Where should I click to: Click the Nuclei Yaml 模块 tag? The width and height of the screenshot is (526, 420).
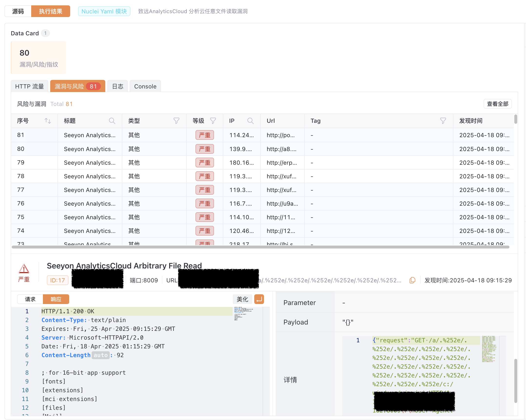(x=104, y=11)
